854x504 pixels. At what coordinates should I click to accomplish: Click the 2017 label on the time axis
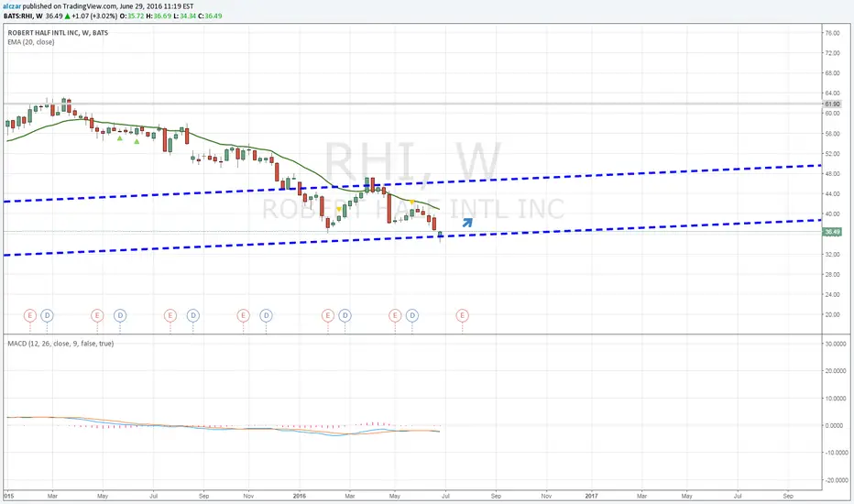click(591, 496)
